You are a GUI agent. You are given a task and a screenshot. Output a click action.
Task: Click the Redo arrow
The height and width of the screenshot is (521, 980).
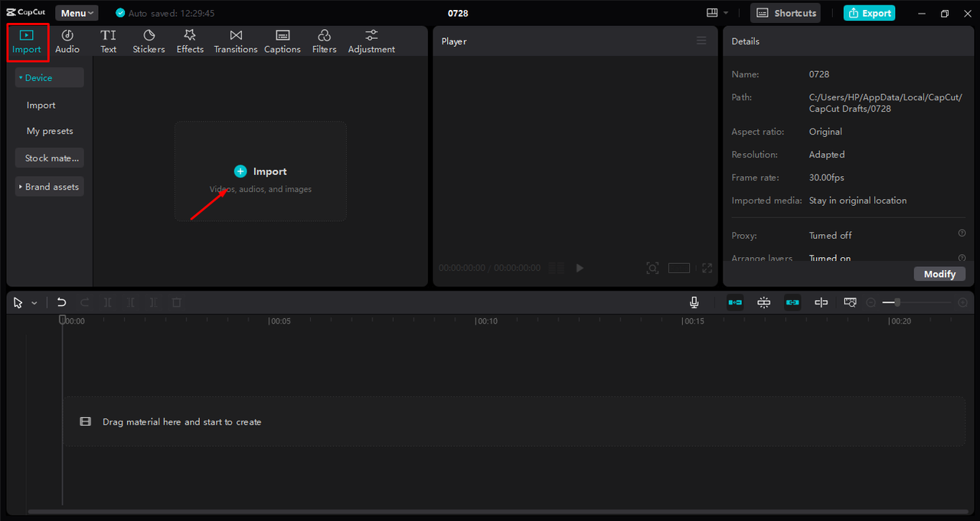(85, 303)
